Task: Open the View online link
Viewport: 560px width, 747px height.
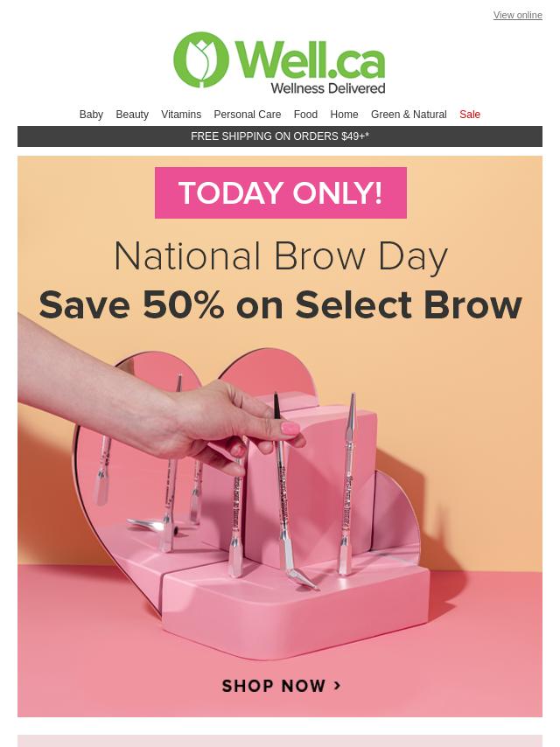Action: click(518, 15)
